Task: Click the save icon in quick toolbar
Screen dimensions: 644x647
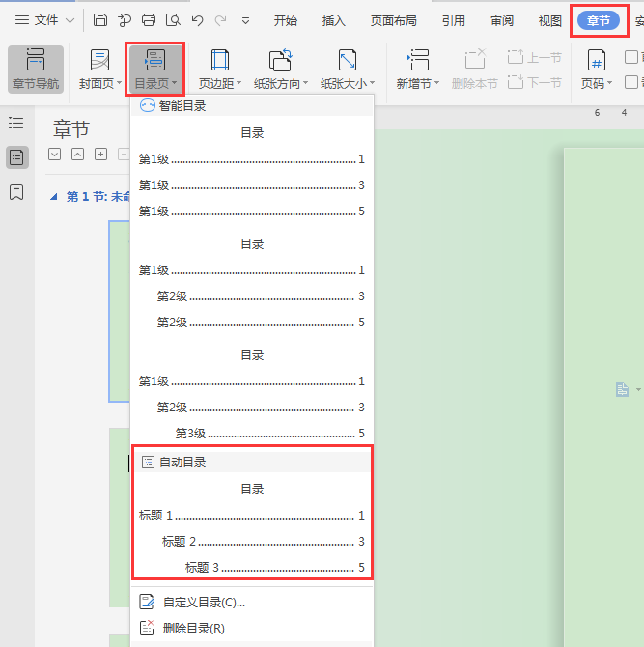Action: (100, 20)
